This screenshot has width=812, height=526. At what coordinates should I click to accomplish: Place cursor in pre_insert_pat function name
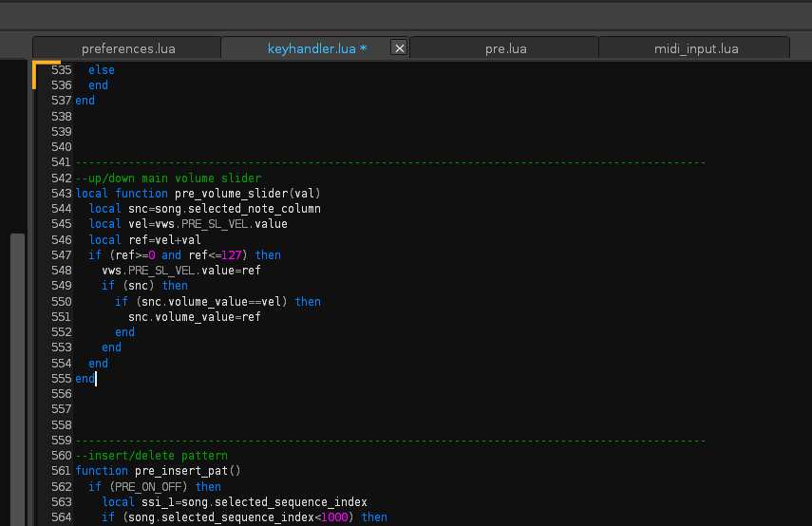pyautogui.click(x=181, y=471)
